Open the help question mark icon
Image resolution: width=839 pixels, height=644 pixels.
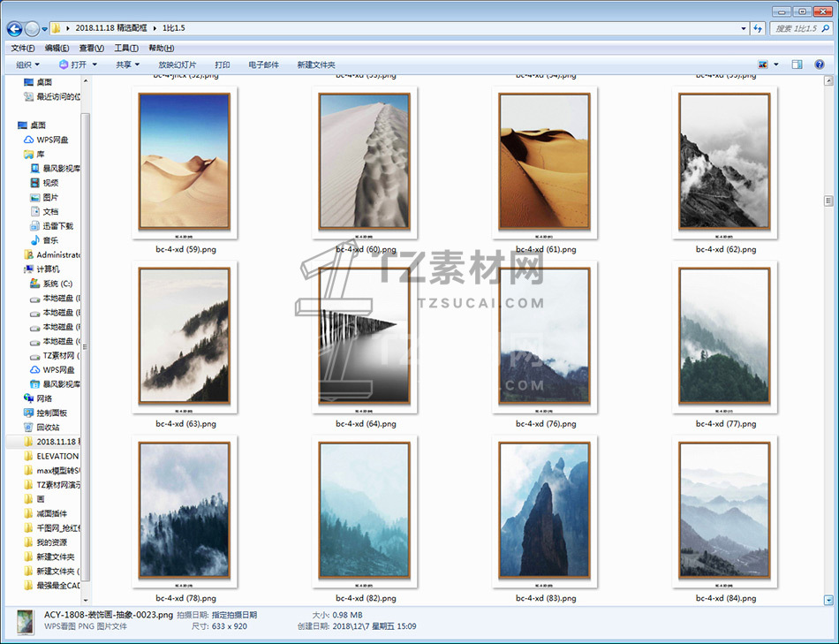(x=820, y=64)
